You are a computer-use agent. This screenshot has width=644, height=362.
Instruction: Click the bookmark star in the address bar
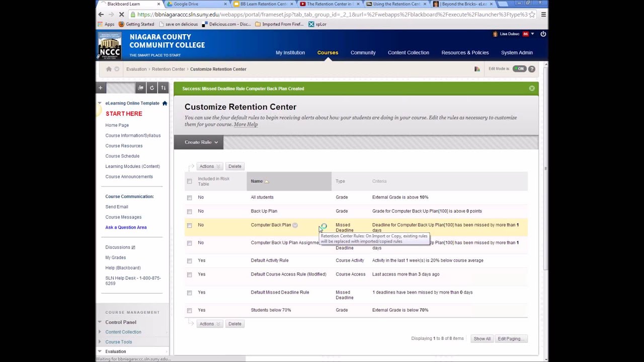click(x=532, y=15)
